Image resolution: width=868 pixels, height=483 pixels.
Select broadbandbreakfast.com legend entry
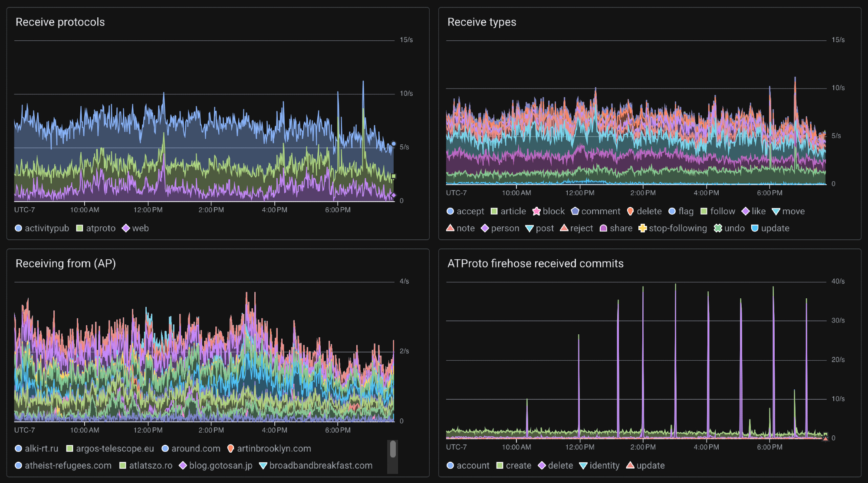click(320, 465)
